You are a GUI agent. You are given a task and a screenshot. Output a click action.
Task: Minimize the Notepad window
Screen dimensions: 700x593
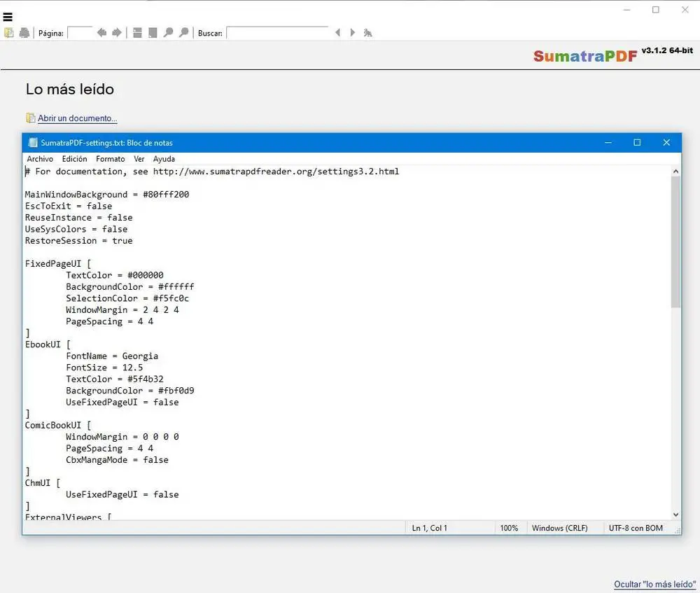(x=608, y=142)
